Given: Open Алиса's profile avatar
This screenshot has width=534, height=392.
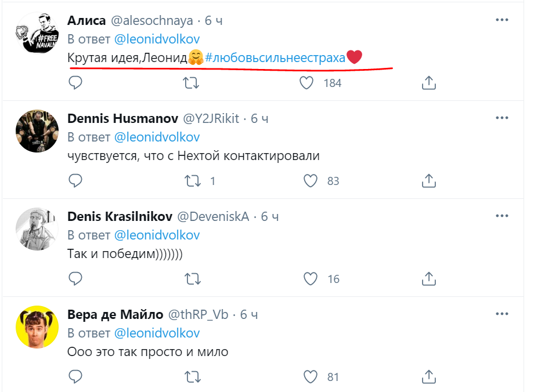Looking at the screenshot, I should (x=35, y=33).
